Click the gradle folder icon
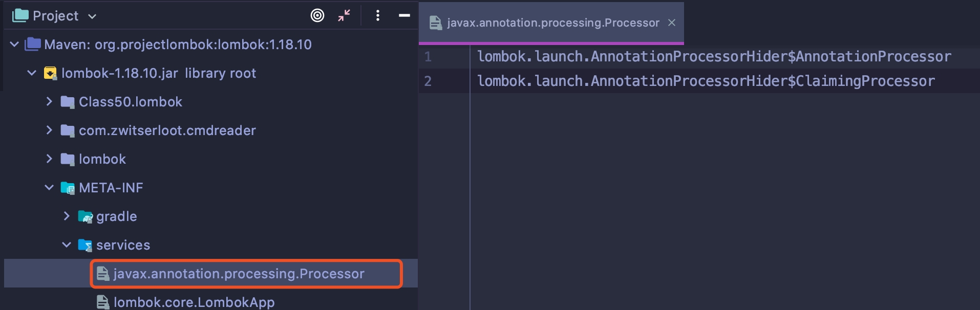Viewport: 980px width, 310px height. [85, 216]
